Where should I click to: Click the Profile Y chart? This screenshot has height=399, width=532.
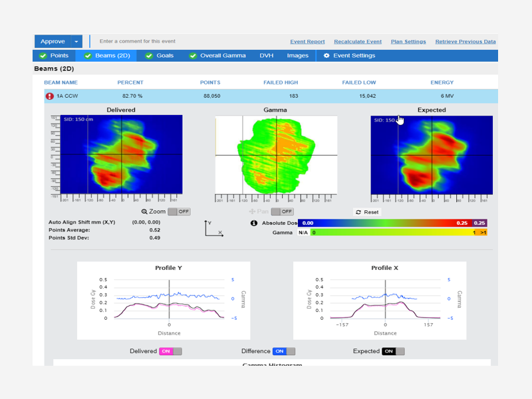click(x=164, y=301)
